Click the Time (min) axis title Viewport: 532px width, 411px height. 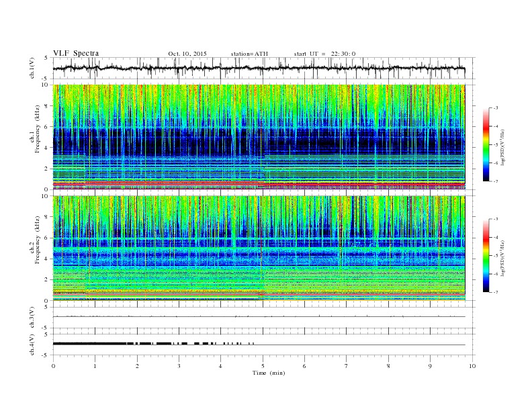(269, 373)
